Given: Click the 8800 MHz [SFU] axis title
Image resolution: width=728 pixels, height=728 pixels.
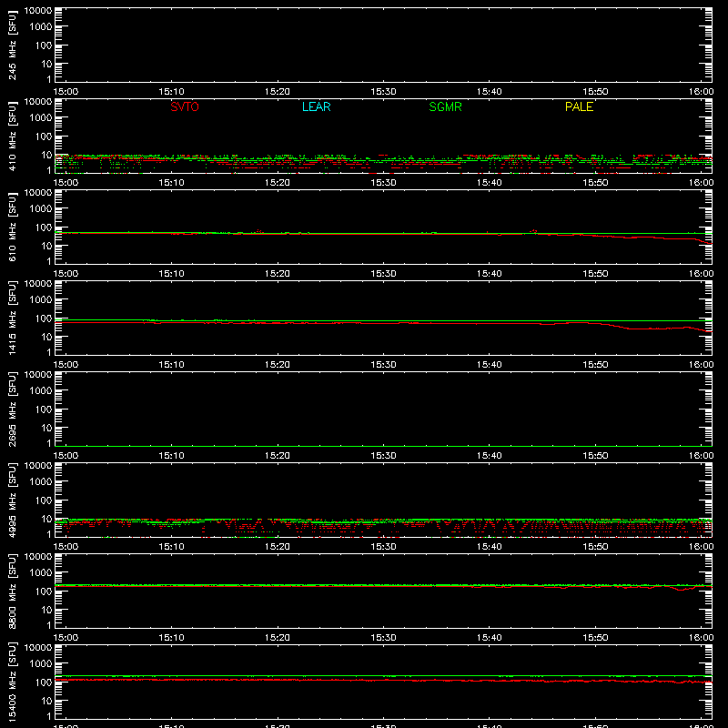Looking at the screenshot, I should (13, 591).
